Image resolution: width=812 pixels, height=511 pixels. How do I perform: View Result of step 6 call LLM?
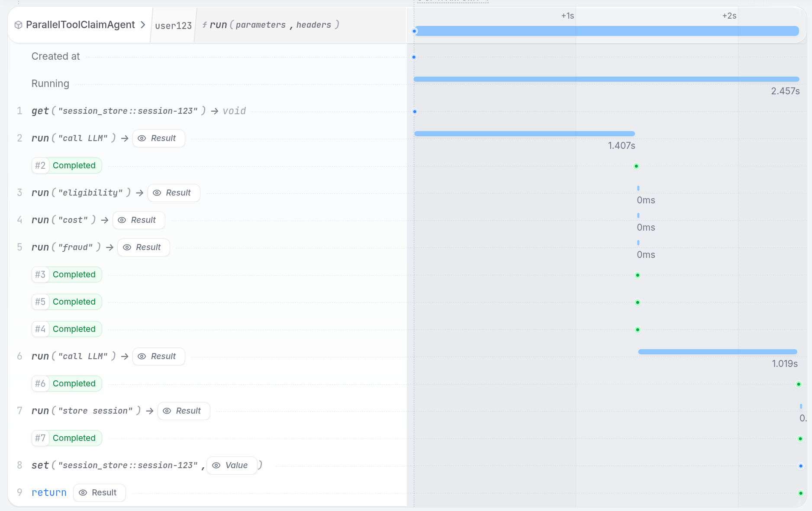[158, 357]
